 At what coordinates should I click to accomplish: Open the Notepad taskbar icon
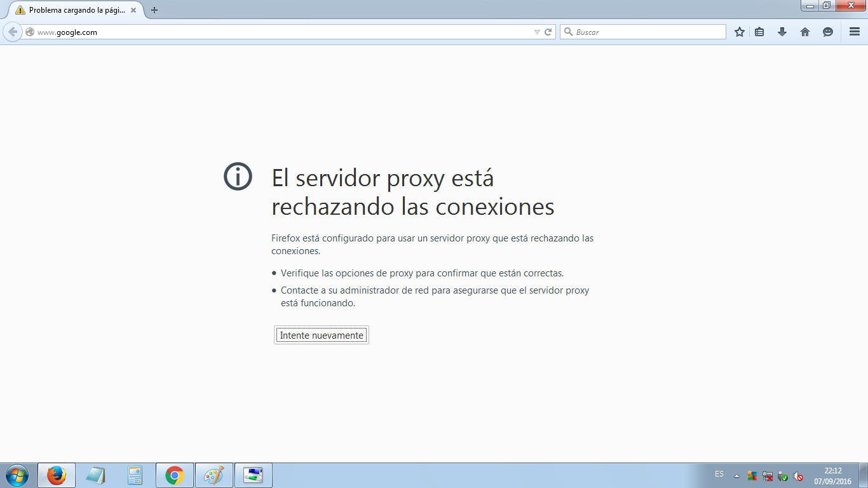coord(96,475)
